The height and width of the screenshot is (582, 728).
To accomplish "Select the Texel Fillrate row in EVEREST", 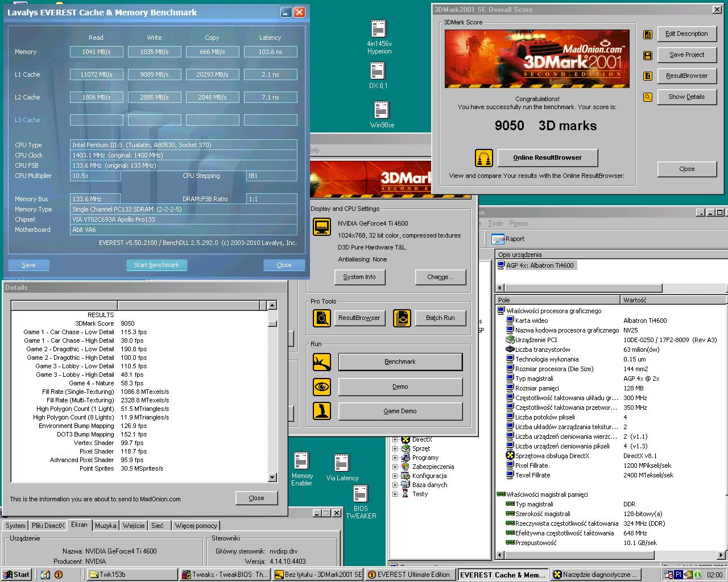I will coord(611,476).
